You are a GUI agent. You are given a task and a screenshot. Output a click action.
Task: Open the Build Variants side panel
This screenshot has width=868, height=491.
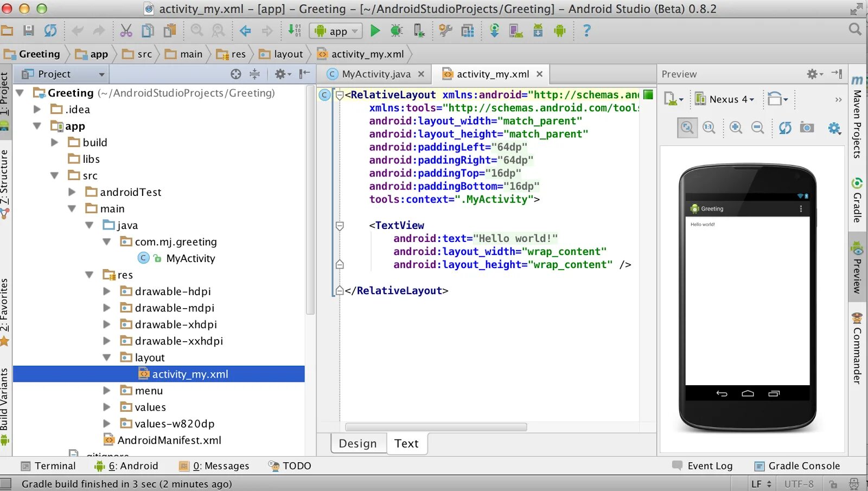pyautogui.click(x=5, y=407)
